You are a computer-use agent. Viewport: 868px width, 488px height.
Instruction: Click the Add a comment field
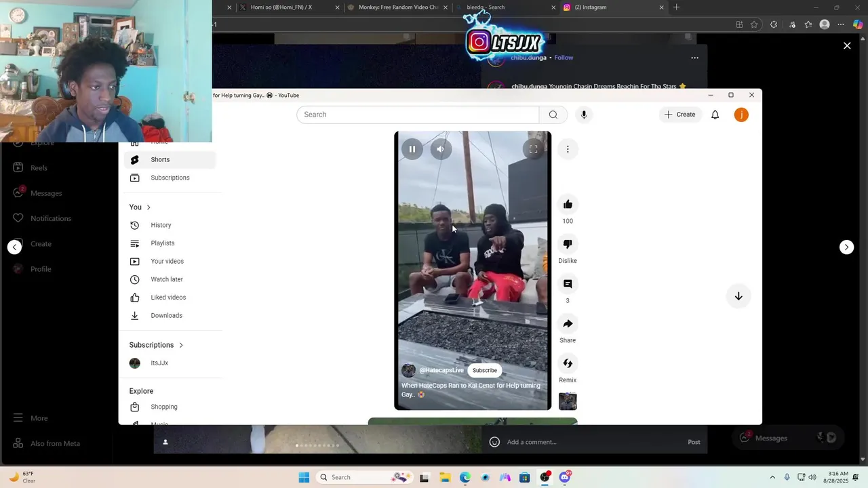[593, 442]
